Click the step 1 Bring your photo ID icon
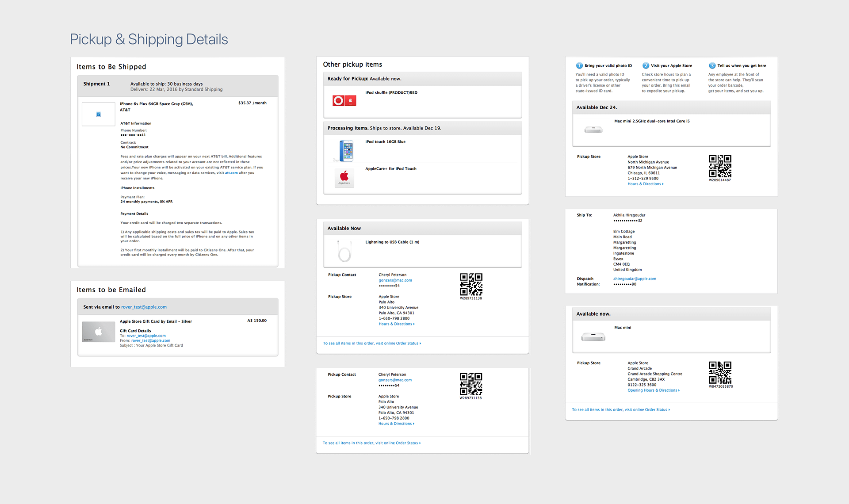Image resolution: width=849 pixels, height=504 pixels. [x=579, y=65]
